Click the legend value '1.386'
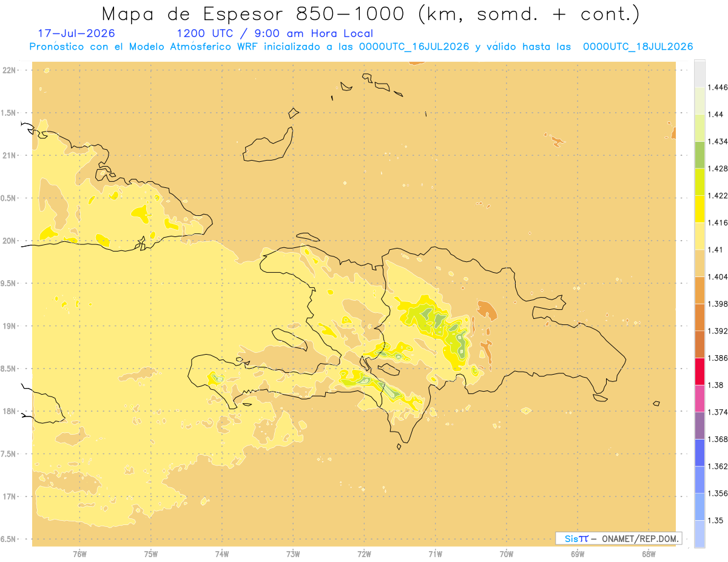Viewport: 728px width, 562px height. point(718,358)
